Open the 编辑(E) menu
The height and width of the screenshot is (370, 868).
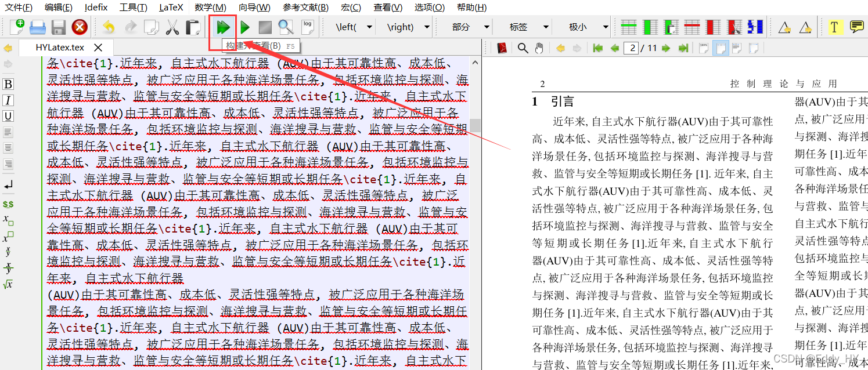[59, 8]
